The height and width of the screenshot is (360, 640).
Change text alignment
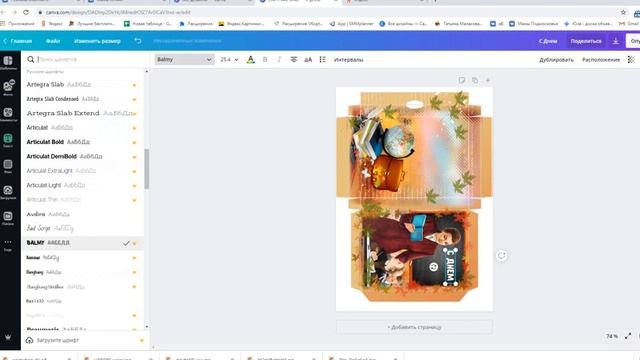pyautogui.click(x=293, y=60)
